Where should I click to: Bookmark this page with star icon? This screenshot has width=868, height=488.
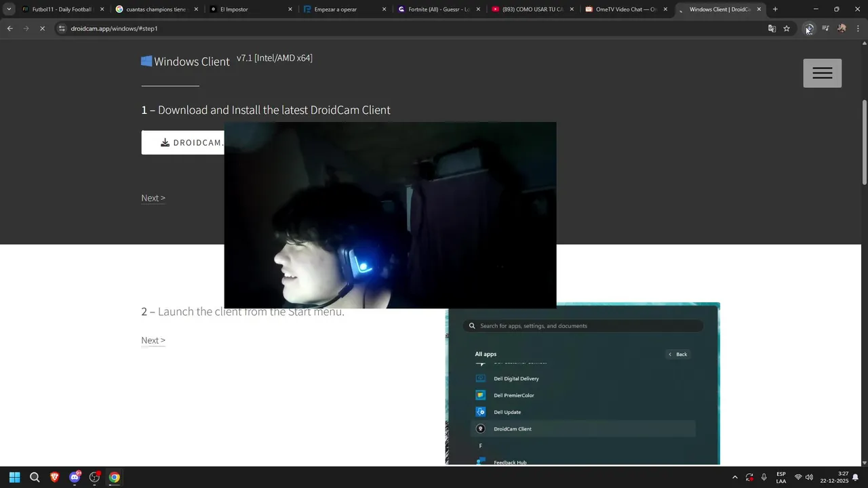click(x=787, y=28)
